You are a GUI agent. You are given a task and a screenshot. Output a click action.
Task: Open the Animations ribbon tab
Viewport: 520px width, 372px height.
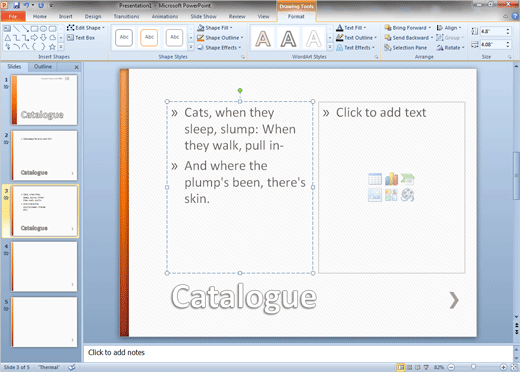165,16
